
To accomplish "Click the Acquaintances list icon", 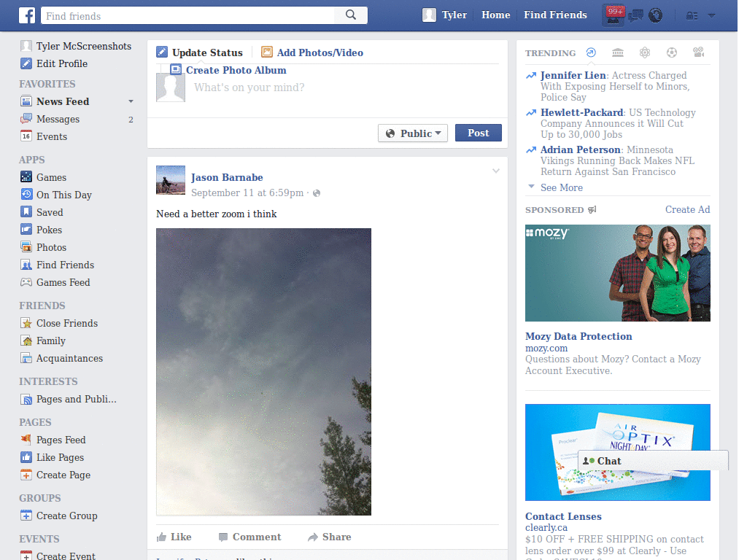I will click(x=26, y=358).
